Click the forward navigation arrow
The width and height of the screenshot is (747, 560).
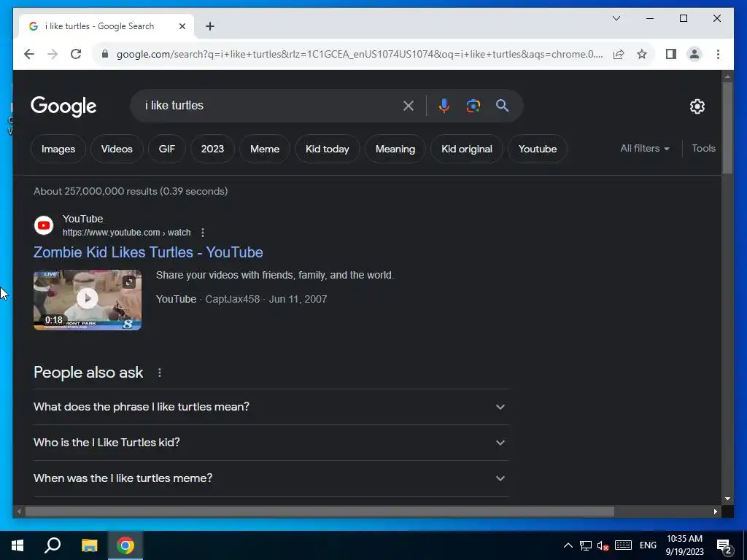click(53, 54)
